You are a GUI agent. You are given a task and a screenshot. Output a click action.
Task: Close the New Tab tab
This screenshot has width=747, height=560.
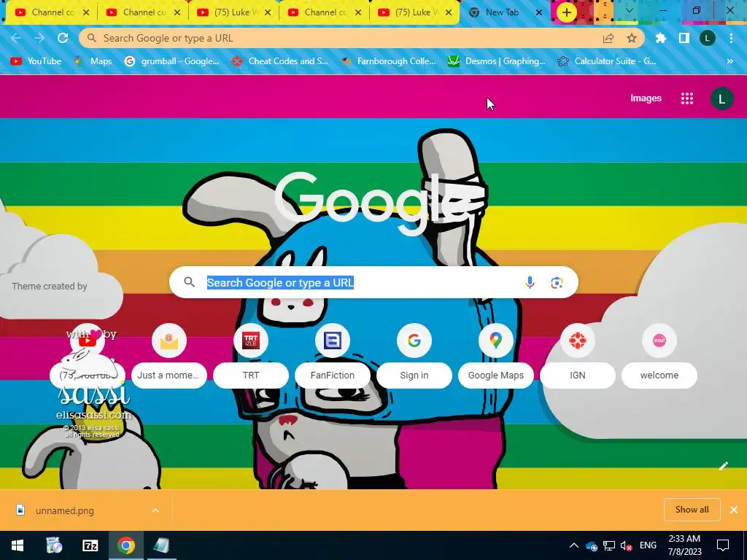tap(539, 12)
